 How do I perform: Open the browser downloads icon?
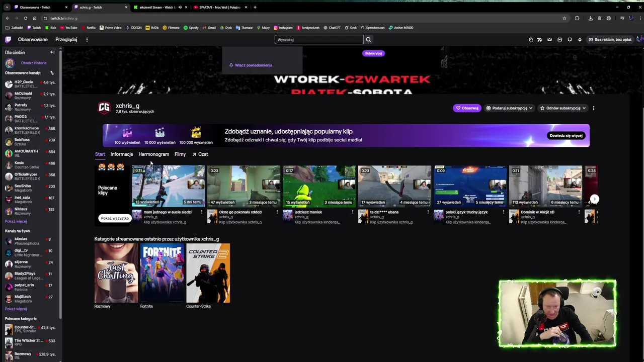pyautogui.click(x=590, y=18)
